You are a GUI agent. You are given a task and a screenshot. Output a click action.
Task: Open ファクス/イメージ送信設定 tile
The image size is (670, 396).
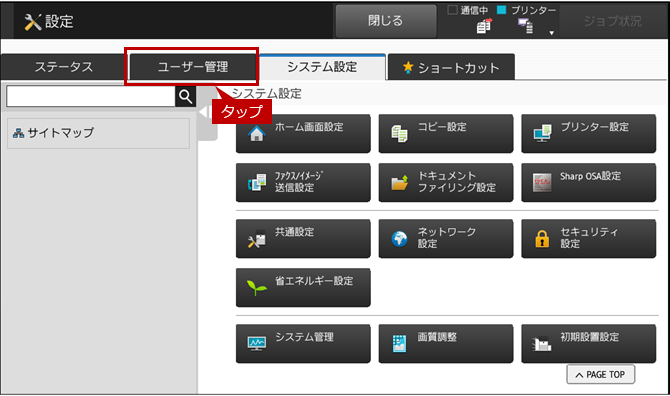303,182
